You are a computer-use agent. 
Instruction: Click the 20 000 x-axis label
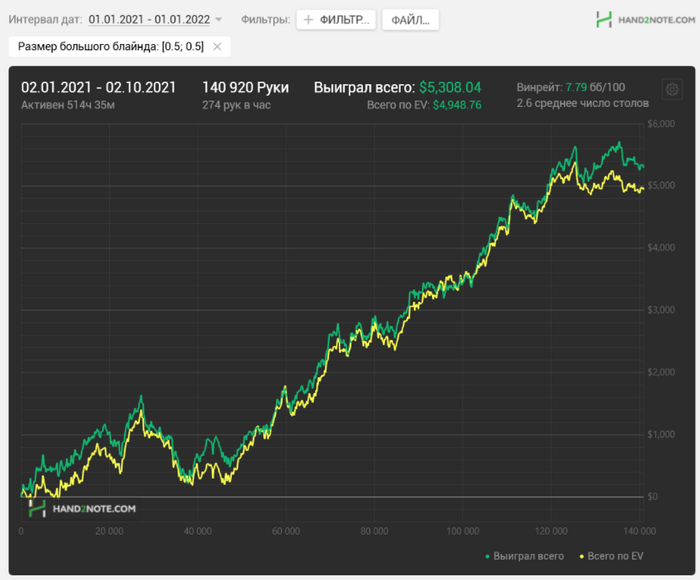[109, 531]
